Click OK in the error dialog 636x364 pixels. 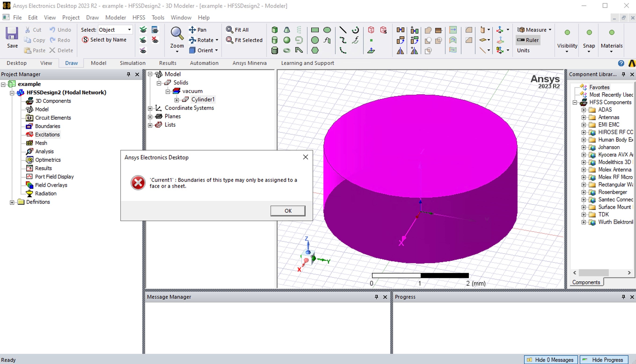pyautogui.click(x=288, y=211)
